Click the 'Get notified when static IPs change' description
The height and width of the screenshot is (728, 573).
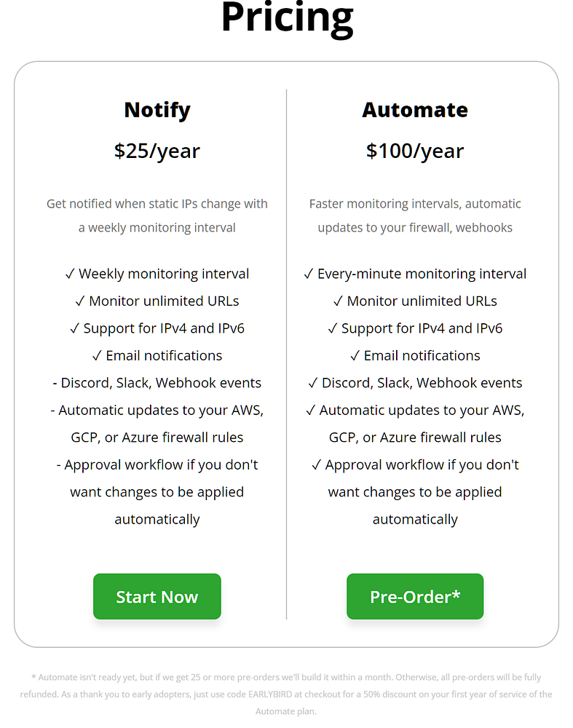[157, 215]
